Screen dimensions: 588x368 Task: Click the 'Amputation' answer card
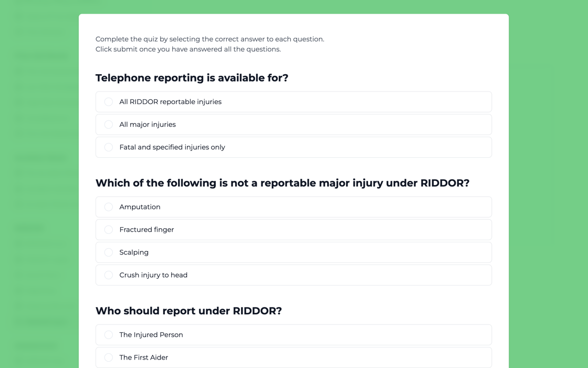point(293,207)
